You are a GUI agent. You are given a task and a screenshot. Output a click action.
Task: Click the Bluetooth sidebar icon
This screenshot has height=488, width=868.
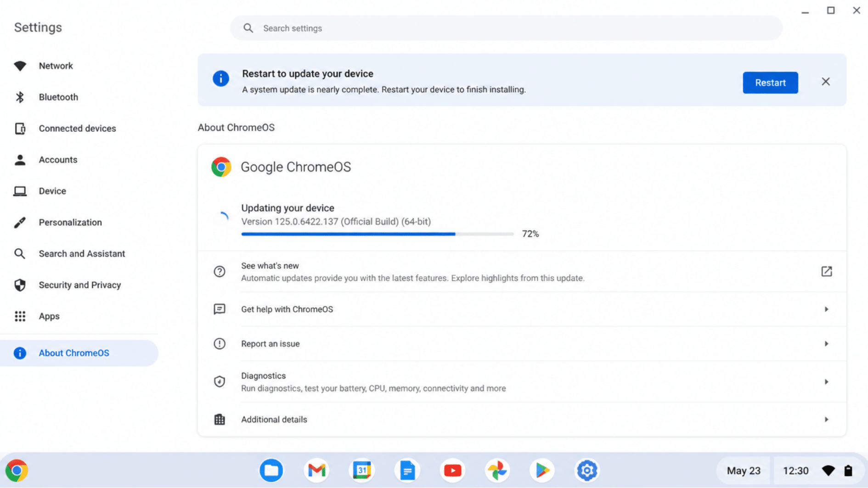20,97
